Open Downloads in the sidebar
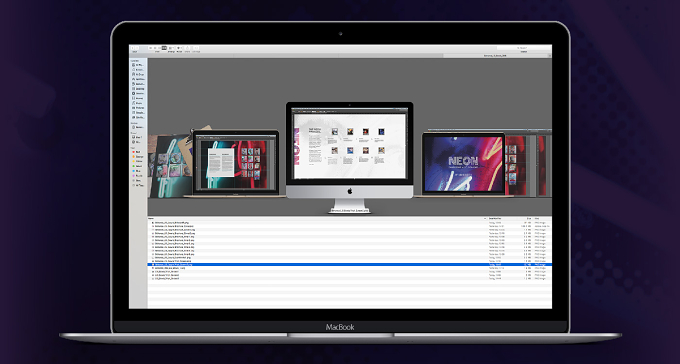 [139, 93]
